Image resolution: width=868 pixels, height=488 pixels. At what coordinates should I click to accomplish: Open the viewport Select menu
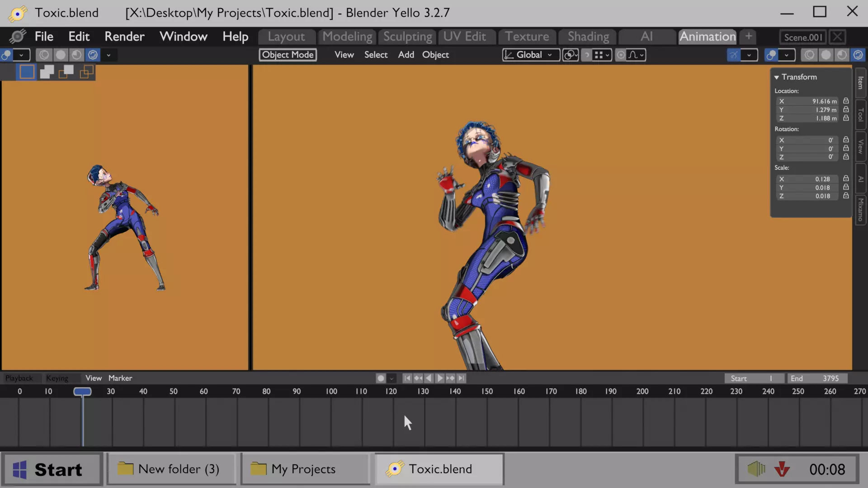click(376, 55)
